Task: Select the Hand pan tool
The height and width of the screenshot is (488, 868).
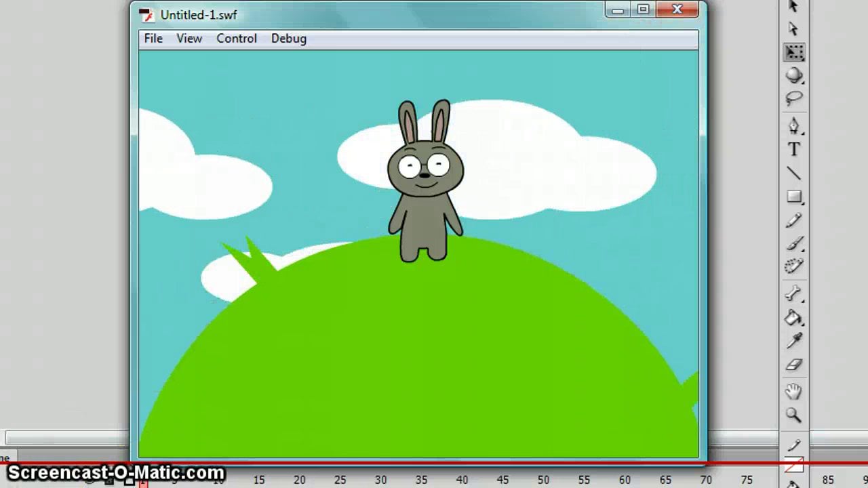Action: pos(794,391)
